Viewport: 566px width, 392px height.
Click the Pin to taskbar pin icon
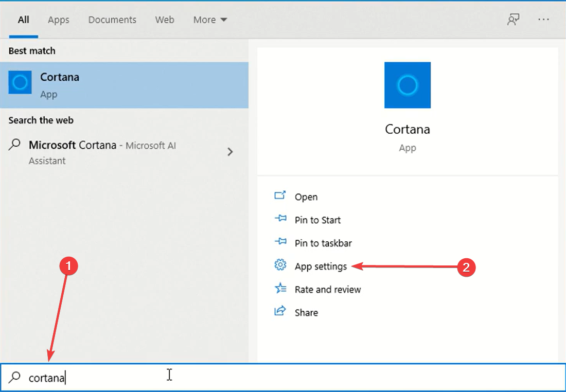click(x=280, y=242)
